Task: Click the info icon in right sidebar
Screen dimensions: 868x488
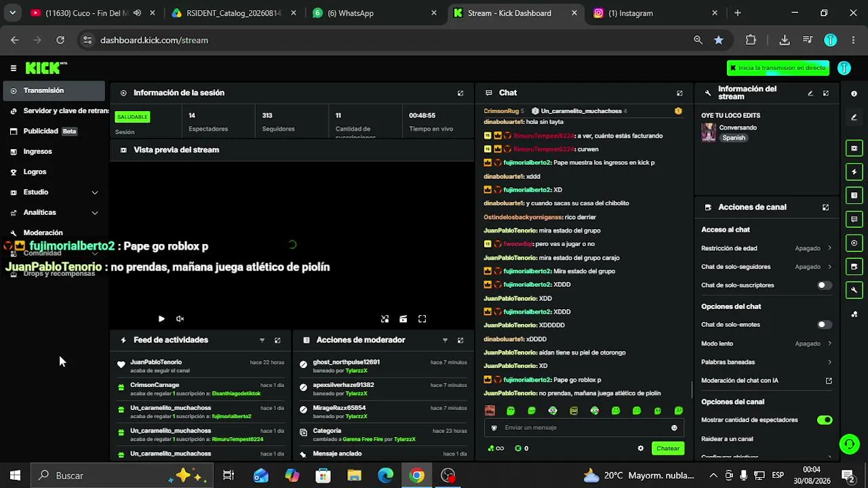Action: point(854,94)
